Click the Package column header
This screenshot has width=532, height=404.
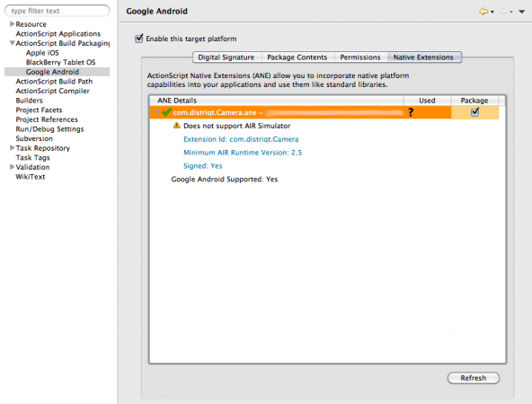474,101
